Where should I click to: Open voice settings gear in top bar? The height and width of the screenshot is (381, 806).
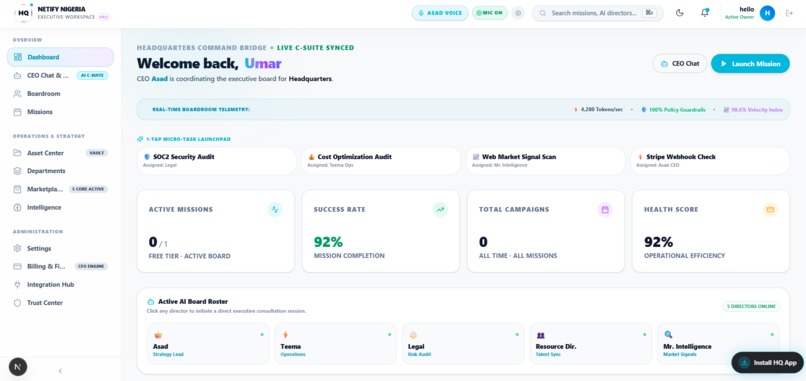(518, 13)
